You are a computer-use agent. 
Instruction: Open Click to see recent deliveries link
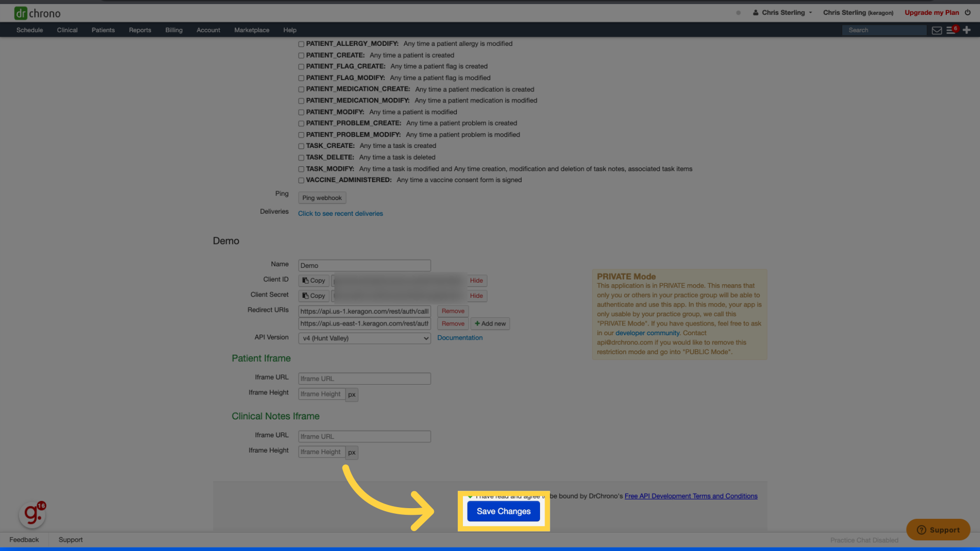click(340, 214)
